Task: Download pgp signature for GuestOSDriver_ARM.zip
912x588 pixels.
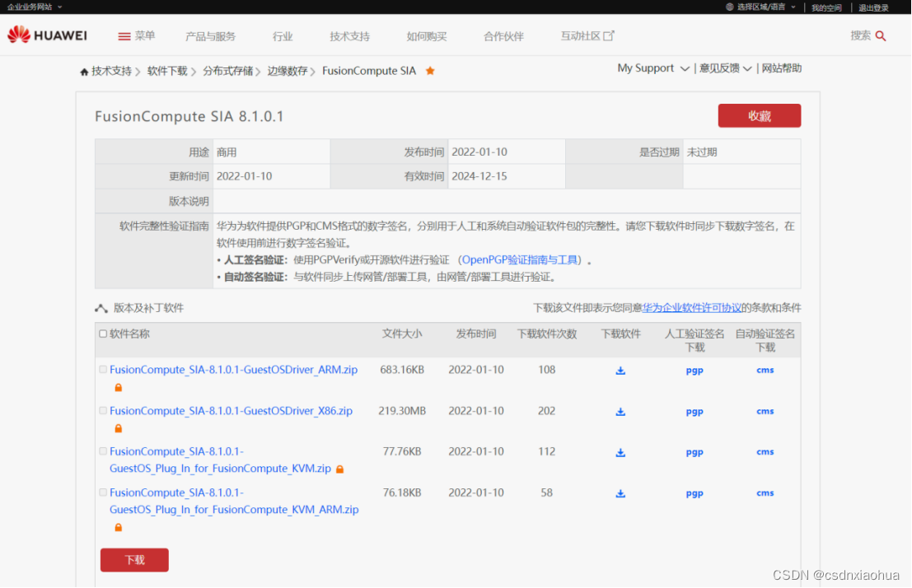Action: (695, 371)
